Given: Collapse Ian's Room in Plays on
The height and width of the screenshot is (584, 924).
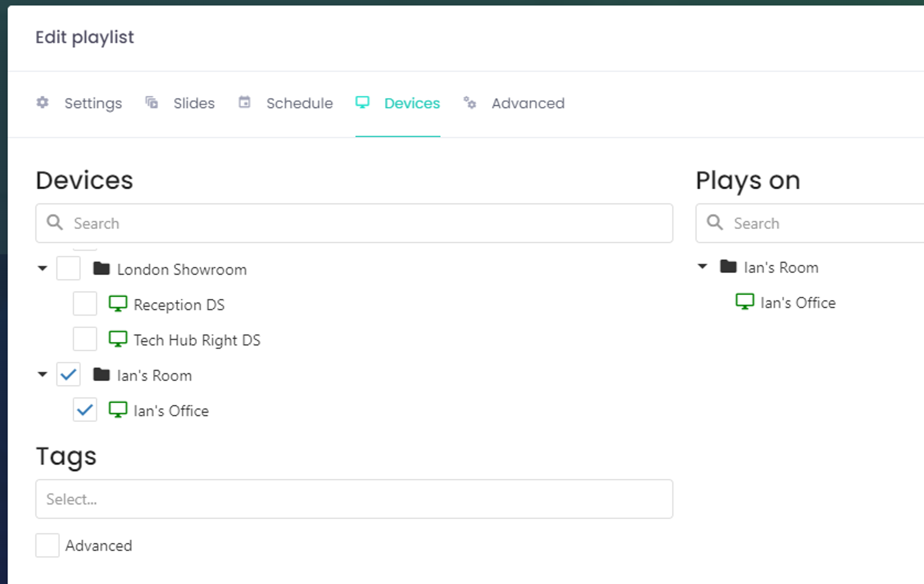Looking at the screenshot, I should click(702, 267).
